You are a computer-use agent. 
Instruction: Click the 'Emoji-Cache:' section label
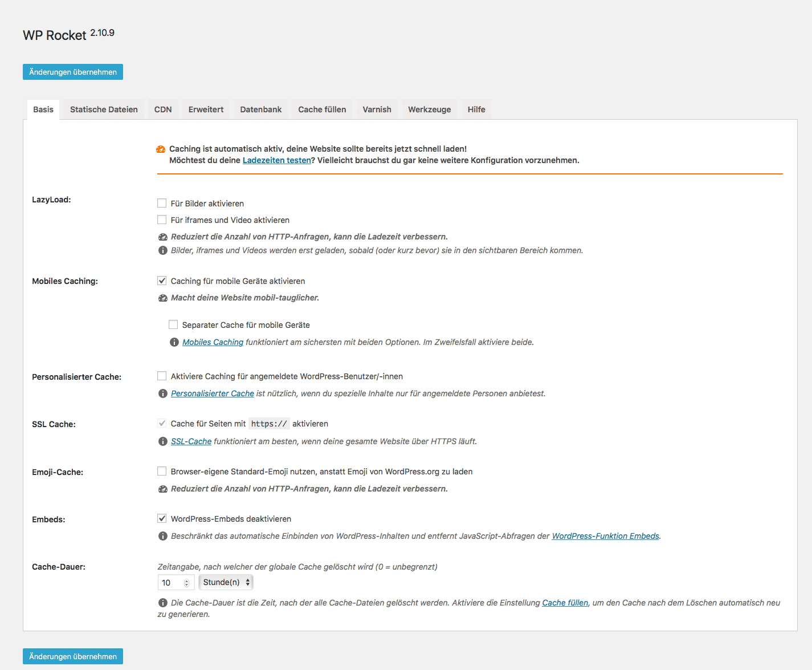pos(58,472)
